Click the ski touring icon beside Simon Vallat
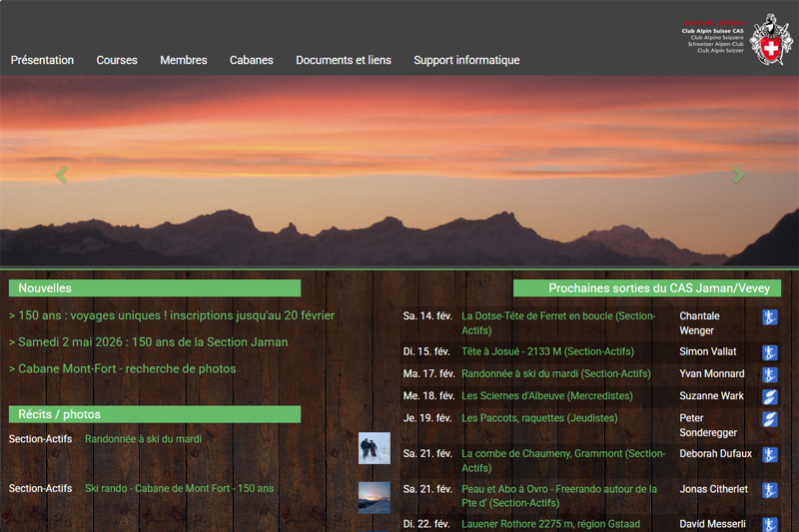799x532 pixels. pos(770,352)
